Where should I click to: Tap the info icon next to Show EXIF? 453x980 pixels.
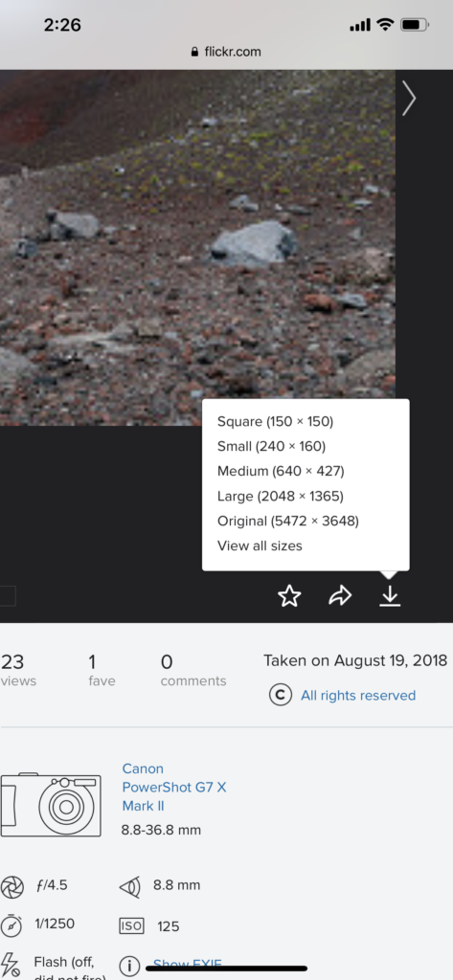[129, 966]
